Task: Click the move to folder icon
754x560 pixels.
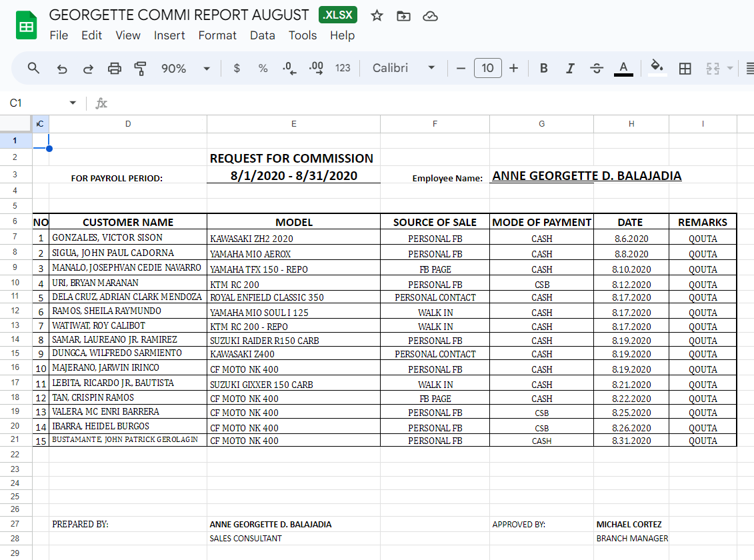Action: (403, 17)
